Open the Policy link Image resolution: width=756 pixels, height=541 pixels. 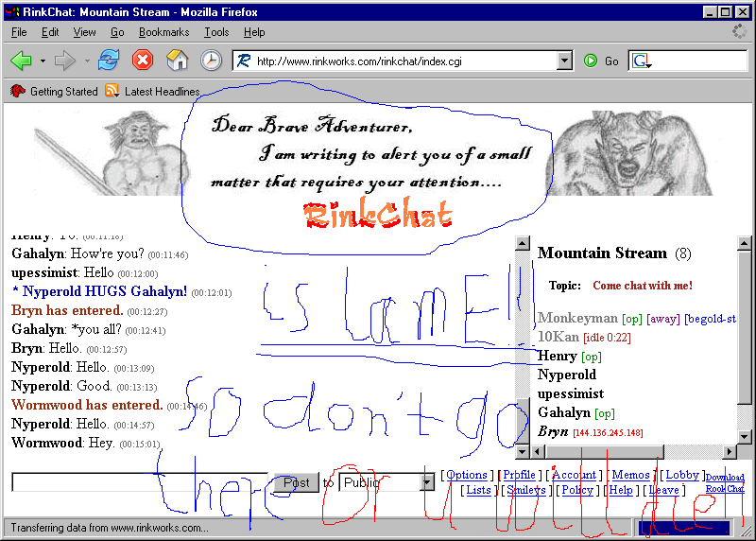coord(577,490)
